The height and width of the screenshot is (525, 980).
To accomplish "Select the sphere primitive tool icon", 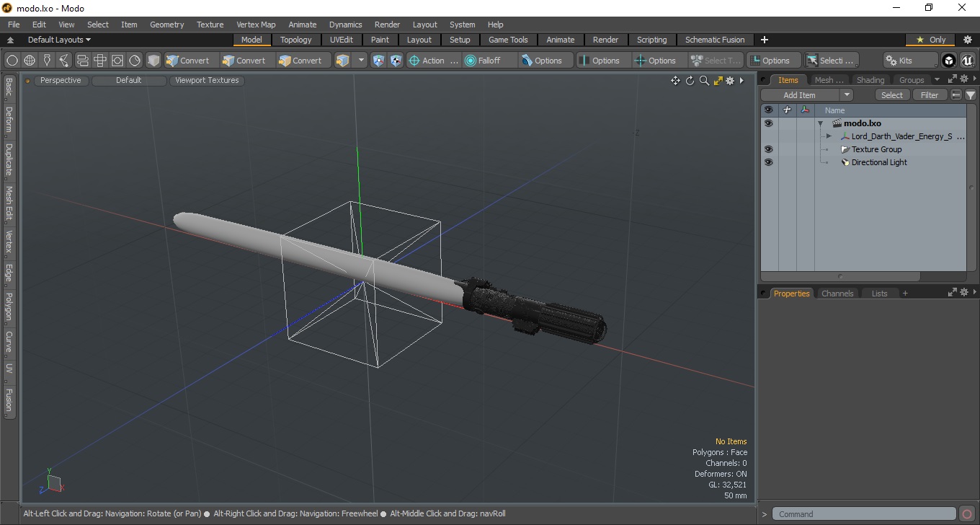I will click(12, 61).
